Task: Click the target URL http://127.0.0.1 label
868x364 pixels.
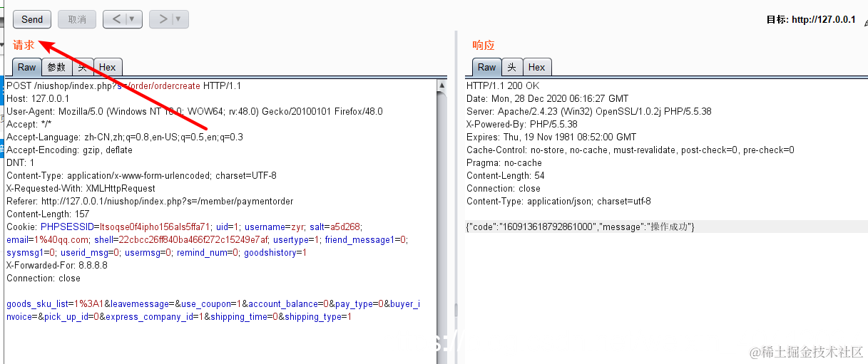Action: pos(823,19)
